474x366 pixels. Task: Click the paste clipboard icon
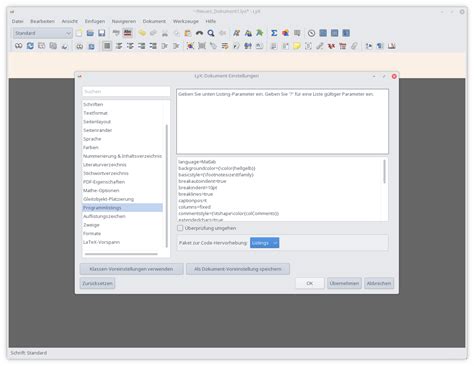coord(188,33)
